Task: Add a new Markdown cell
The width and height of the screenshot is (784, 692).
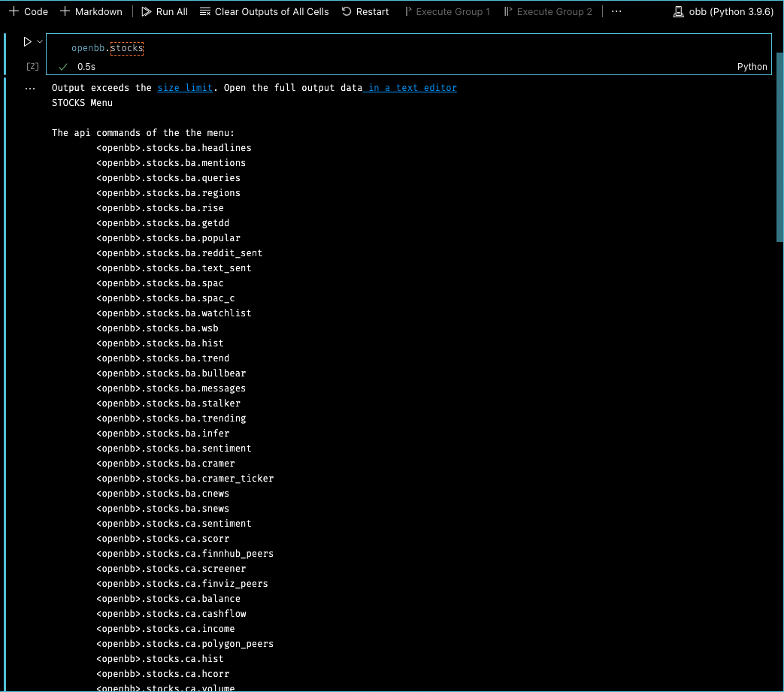Action: tap(91, 11)
